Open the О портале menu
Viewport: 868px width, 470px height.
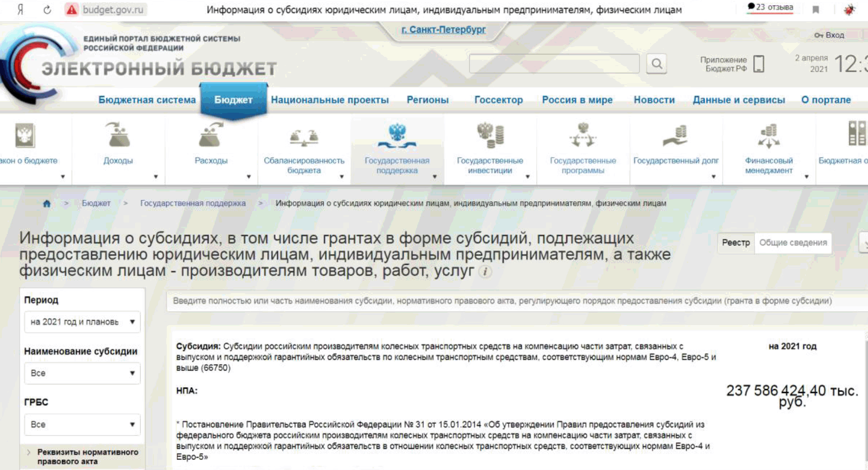[x=826, y=100]
